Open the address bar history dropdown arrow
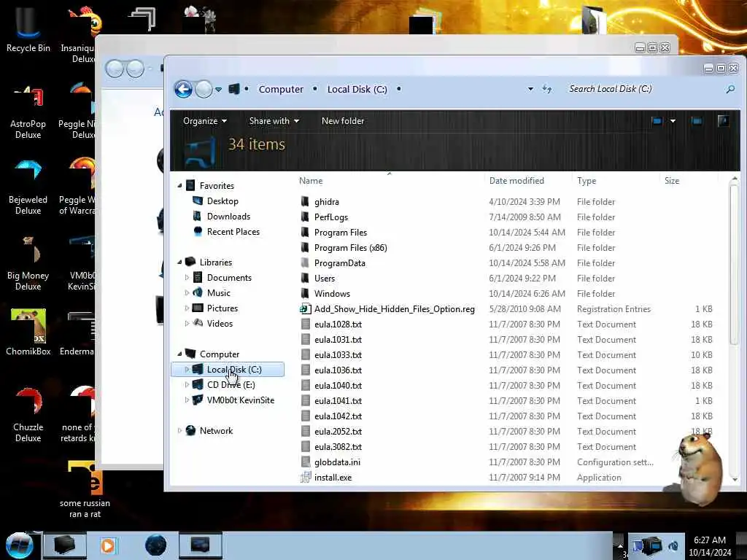 pos(530,89)
